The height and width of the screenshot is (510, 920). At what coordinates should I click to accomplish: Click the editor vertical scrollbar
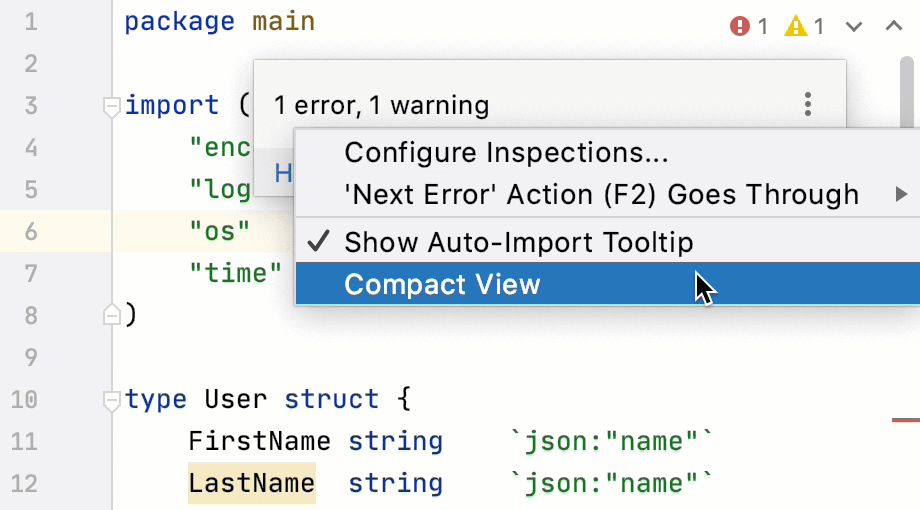[906, 90]
